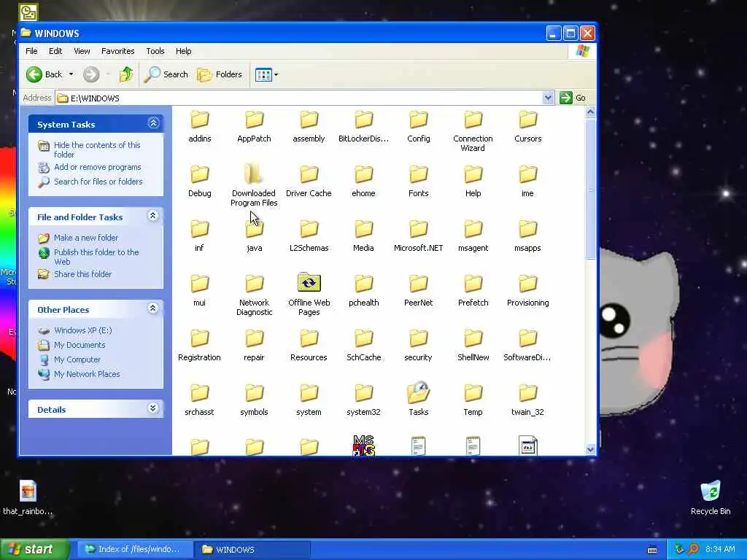Screen dimensions: 747x560
Task: Click Add or remove programs link
Action: [97, 167]
